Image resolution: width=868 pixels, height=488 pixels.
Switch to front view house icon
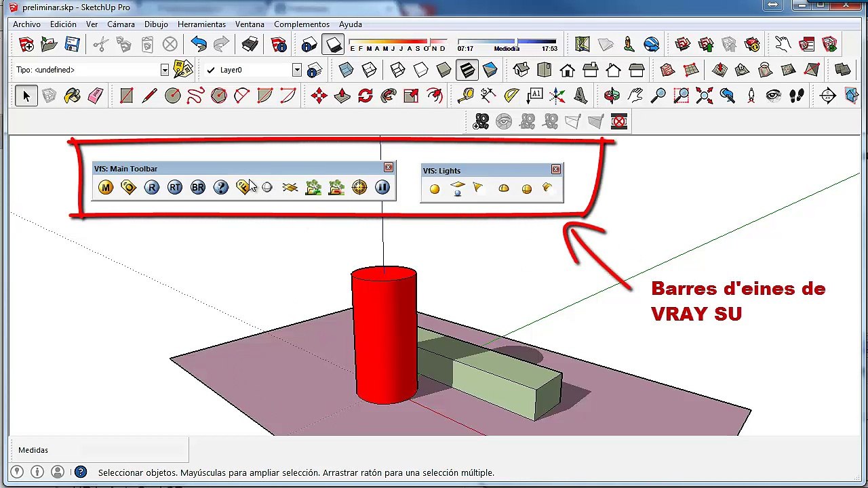tap(567, 70)
